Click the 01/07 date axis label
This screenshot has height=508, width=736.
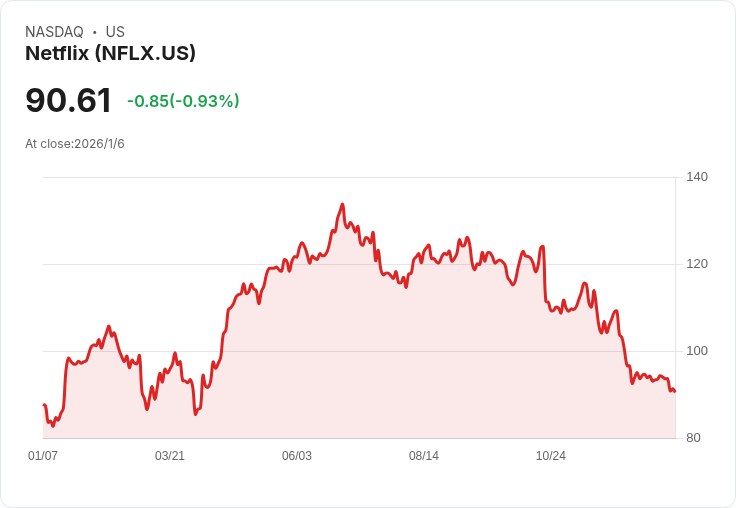pos(43,455)
